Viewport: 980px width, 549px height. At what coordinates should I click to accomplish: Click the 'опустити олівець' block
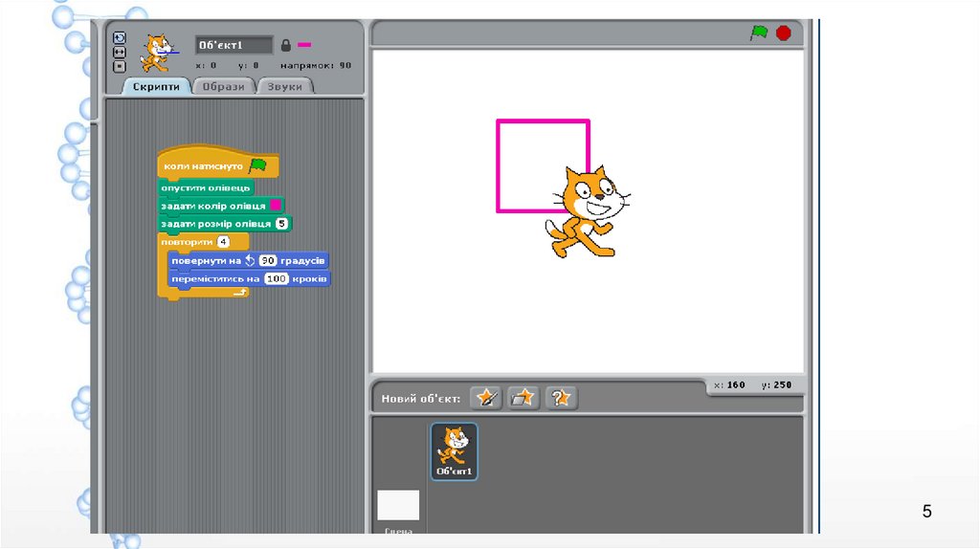[206, 188]
